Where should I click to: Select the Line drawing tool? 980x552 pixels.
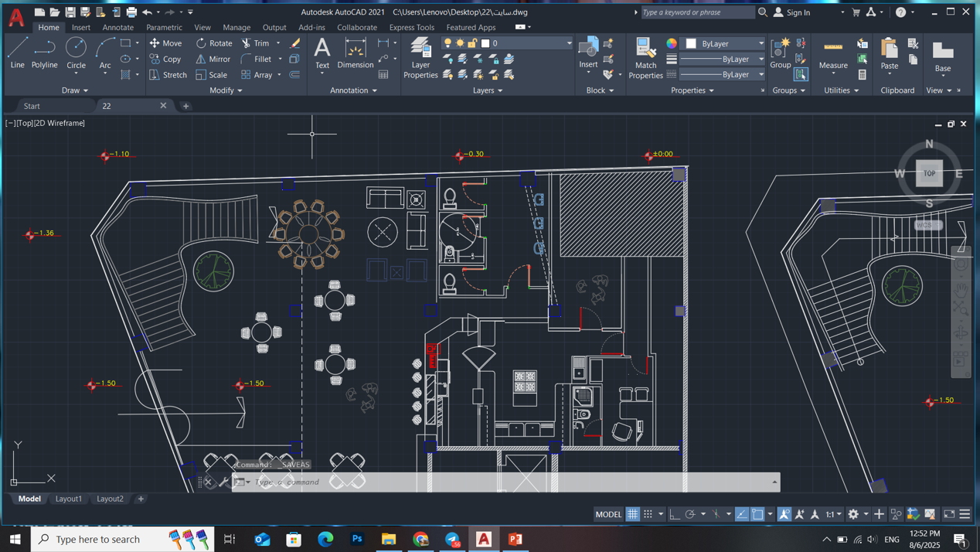click(17, 53)
